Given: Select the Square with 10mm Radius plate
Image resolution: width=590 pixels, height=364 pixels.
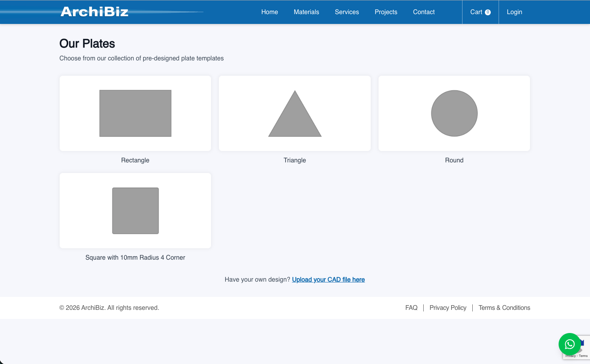Looking at the screenshot, I should coord(135,211).
